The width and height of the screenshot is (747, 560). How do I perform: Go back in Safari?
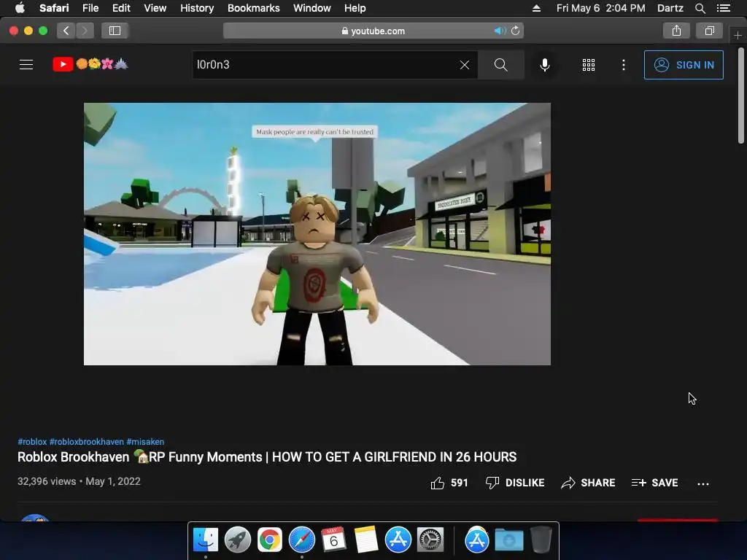click(66, 31)
